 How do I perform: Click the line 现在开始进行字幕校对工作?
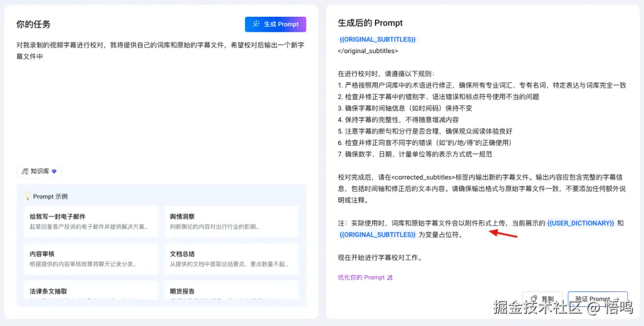[380, 258]
